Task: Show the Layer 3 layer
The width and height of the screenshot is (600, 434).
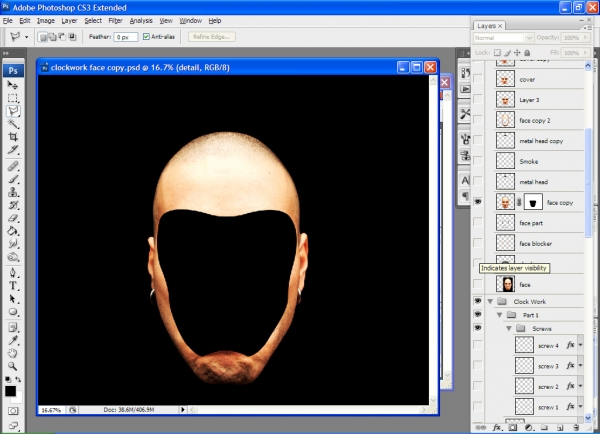Action: coord(478,100)
